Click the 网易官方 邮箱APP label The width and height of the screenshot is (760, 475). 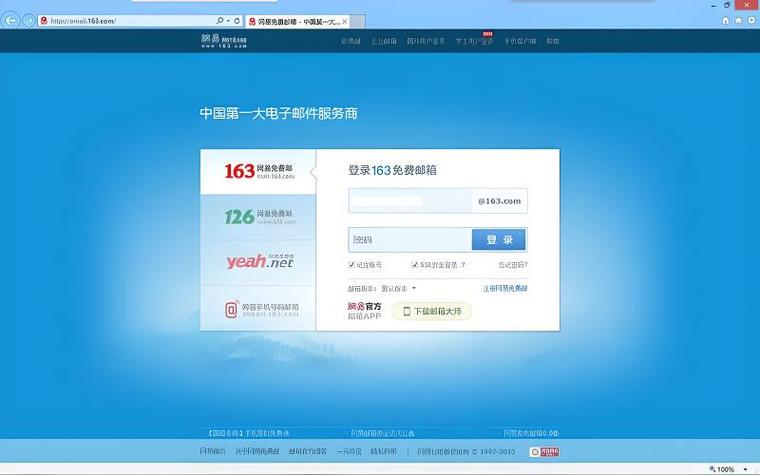pos(364,311)
